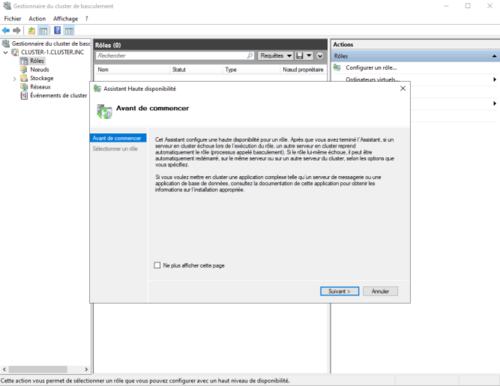This screenshot has height=386, width=500.
Task: Expand the round chevron search options button
Action: pos(320,56)
